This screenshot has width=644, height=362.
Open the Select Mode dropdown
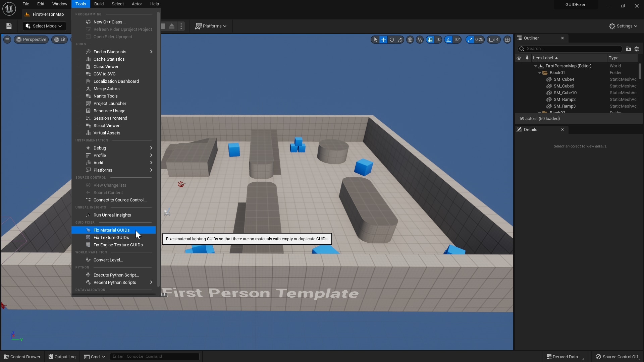(44, 26)
